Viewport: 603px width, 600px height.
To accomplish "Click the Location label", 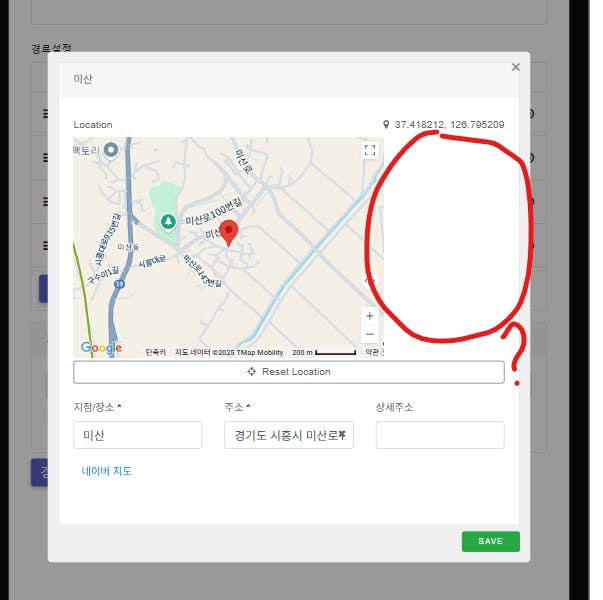I will click(93, 125).
